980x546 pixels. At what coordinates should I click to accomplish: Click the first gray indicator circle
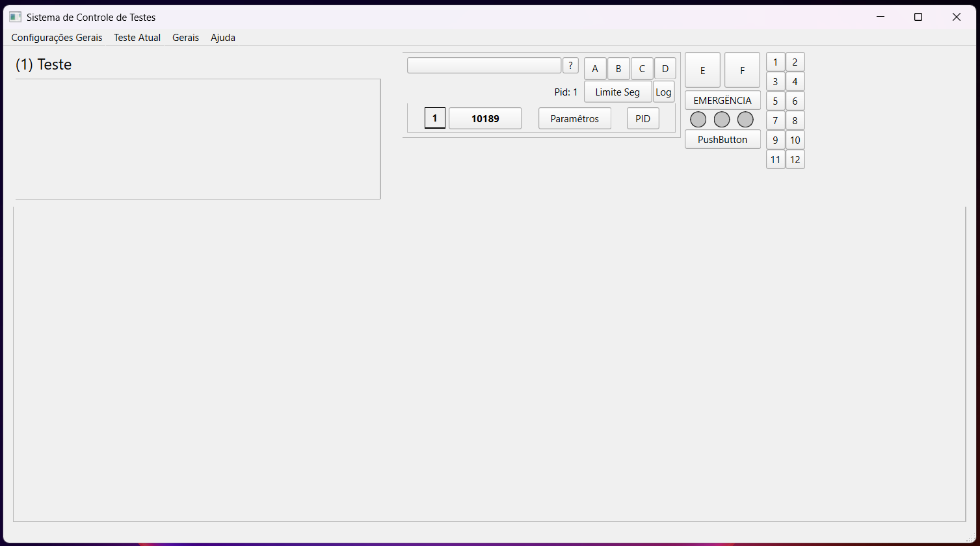click(x=698, y=120)
